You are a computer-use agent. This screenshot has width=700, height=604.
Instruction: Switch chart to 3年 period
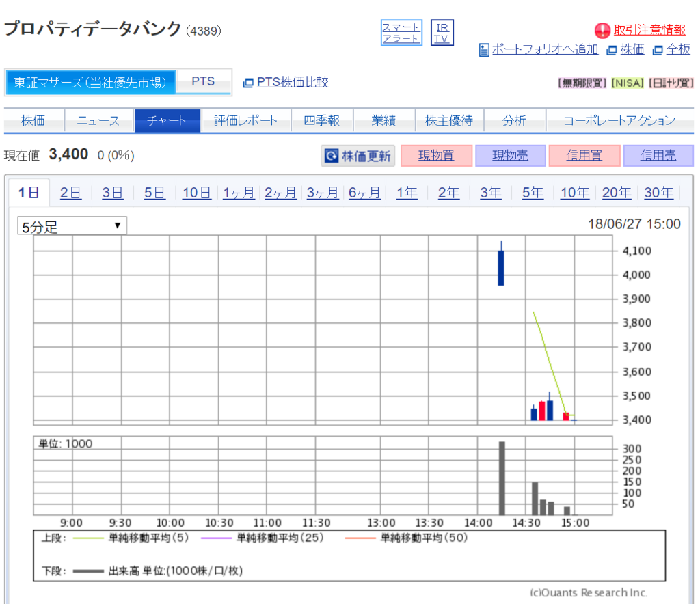tap(491, 193)
